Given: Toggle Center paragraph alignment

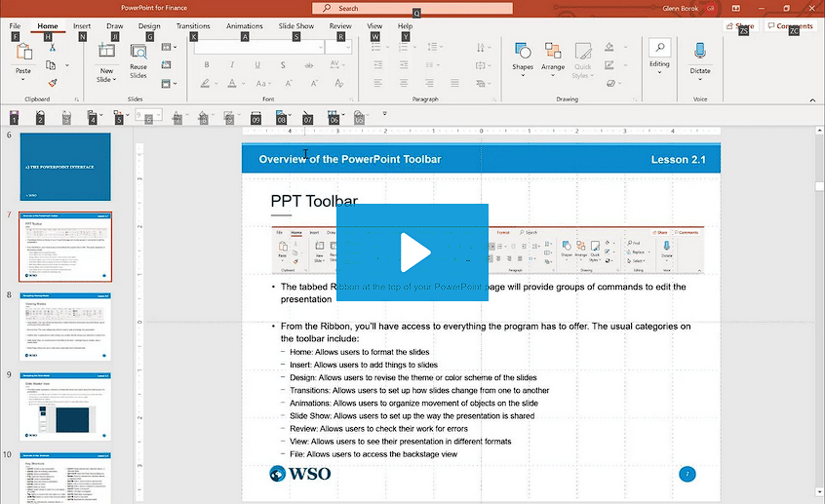Looking at the screenshot, I should pos(404,83).
